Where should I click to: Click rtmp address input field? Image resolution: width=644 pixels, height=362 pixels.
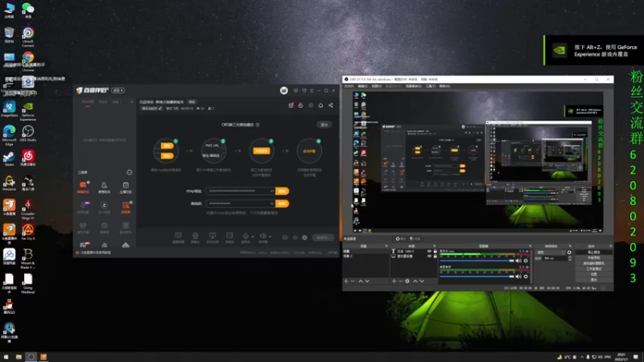point(240,191)
